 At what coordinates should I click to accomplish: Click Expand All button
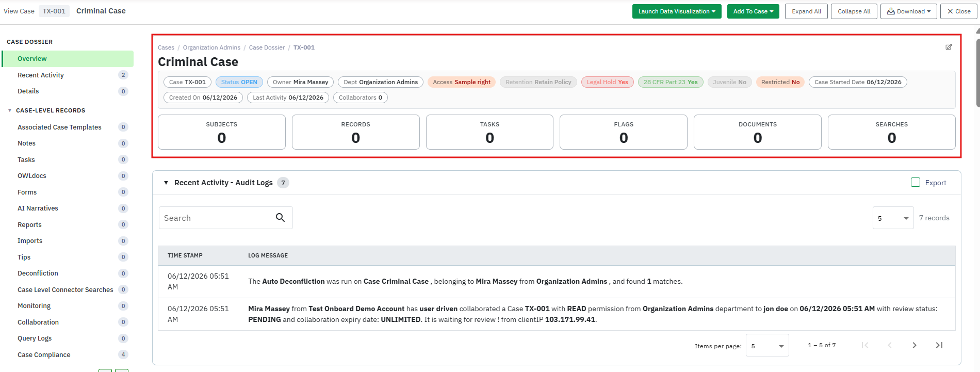807,11
